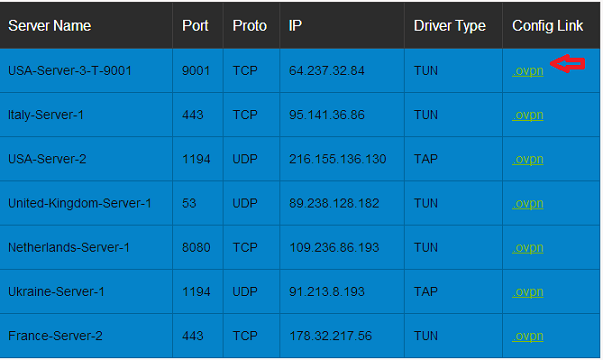Download the Italy-Server-1 .ovpn config

(528, 115)
